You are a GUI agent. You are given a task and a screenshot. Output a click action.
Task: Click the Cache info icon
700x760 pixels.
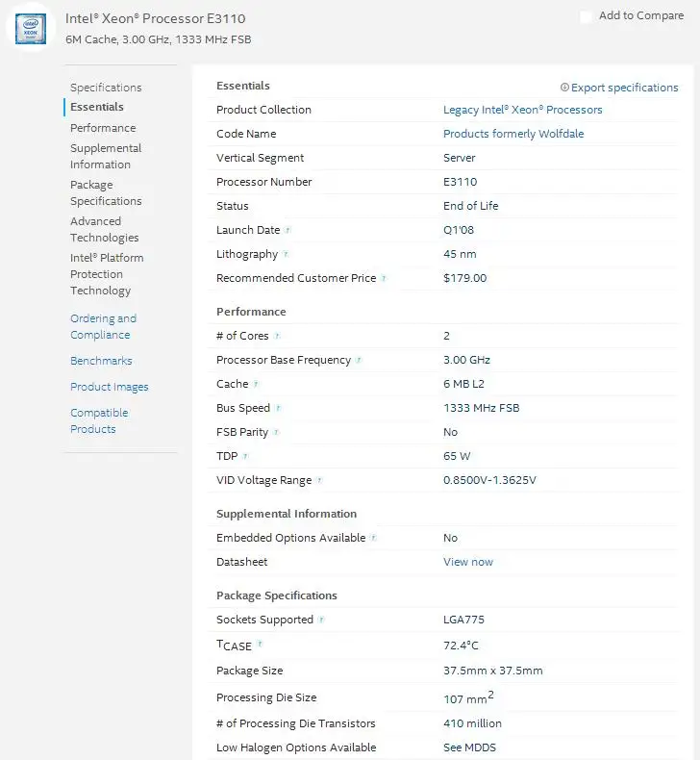click(256, 384)
